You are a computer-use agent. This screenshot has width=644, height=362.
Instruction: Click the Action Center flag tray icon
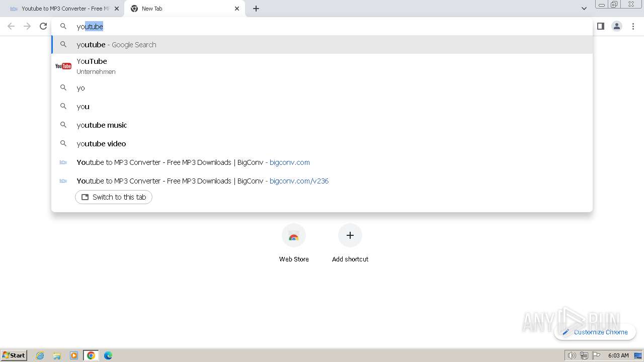[x=597, y=355]
